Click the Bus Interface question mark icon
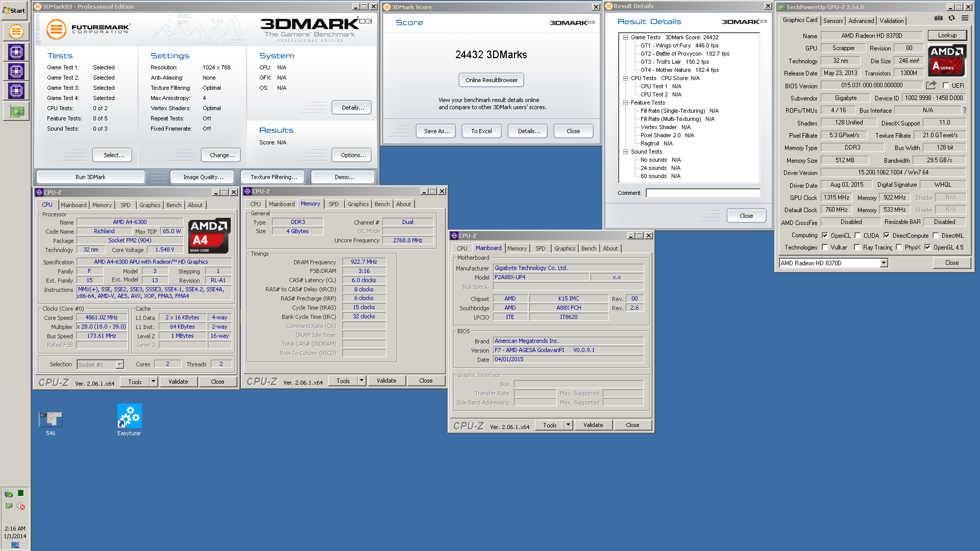 click(x=964, y=110)
